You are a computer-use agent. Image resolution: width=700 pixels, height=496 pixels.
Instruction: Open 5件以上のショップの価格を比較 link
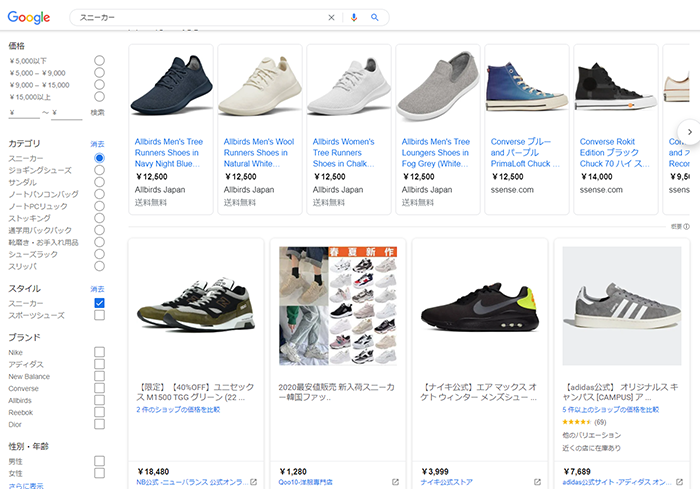[611, 409]
